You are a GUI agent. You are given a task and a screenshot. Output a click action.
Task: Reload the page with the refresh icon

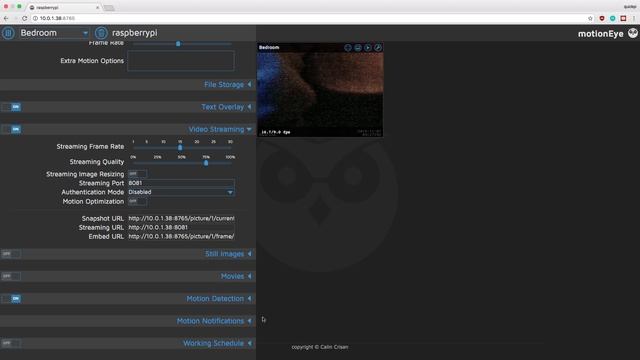point(24,18)
